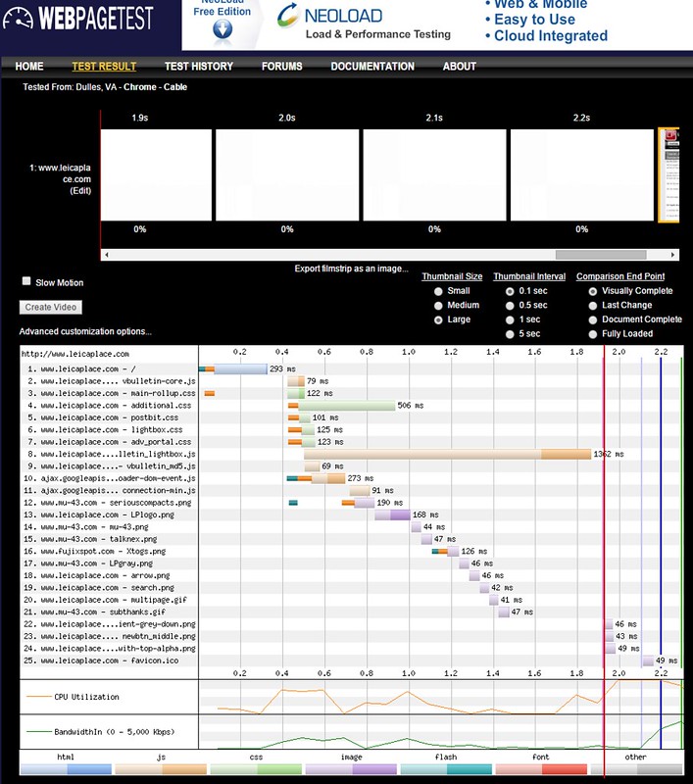
Task: Click the Cloud Integrated banner text
Action: [x=551, y=36]
